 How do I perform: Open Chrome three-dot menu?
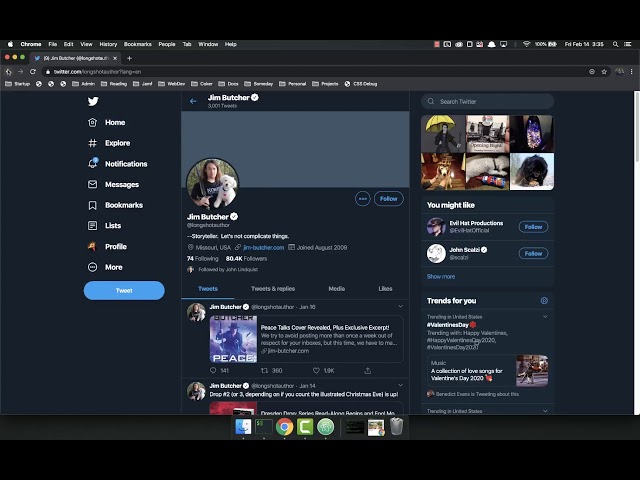pyautogui.click(x=631, y=71)
